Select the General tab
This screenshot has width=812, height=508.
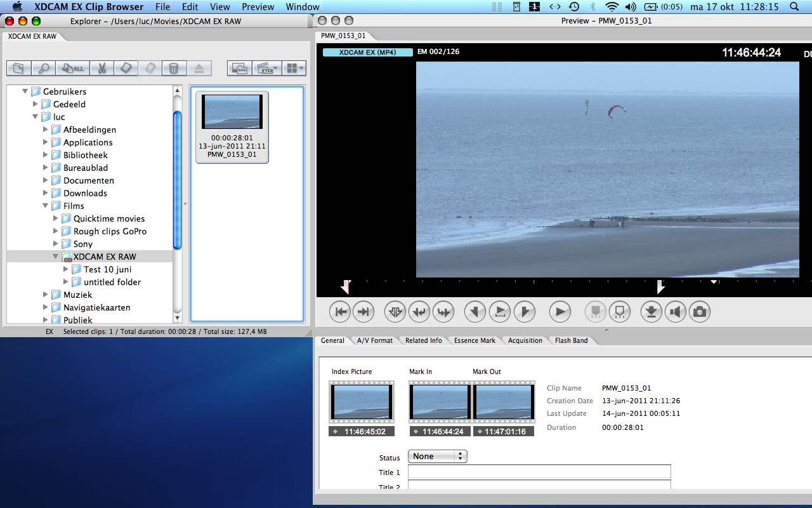click(x=332, y=340)
